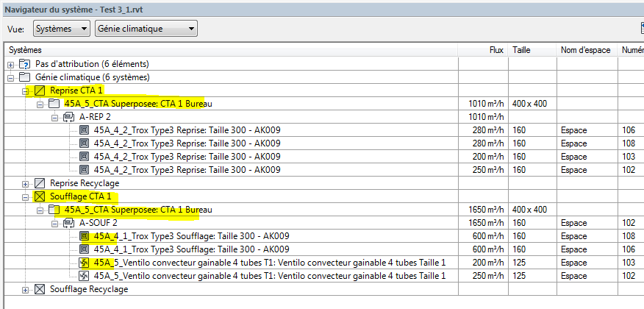Expand the Soufflage Recyclage node
644x309 pixels.
(x=26, y=289)
